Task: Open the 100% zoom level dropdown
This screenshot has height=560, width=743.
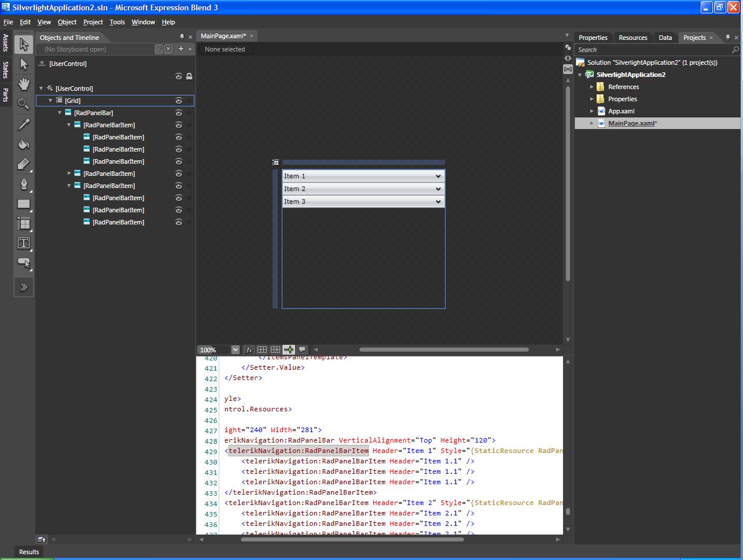Action: (236, 349)
